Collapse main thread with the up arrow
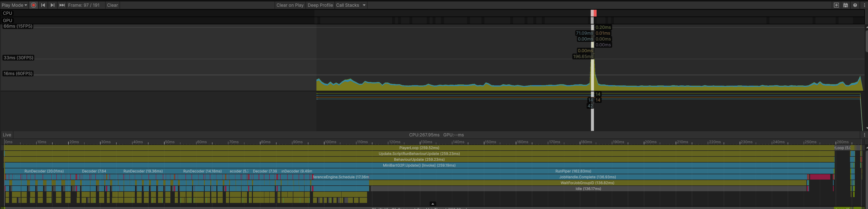The width and height of the screenshot is (868, 209). [x=433, y=204]
